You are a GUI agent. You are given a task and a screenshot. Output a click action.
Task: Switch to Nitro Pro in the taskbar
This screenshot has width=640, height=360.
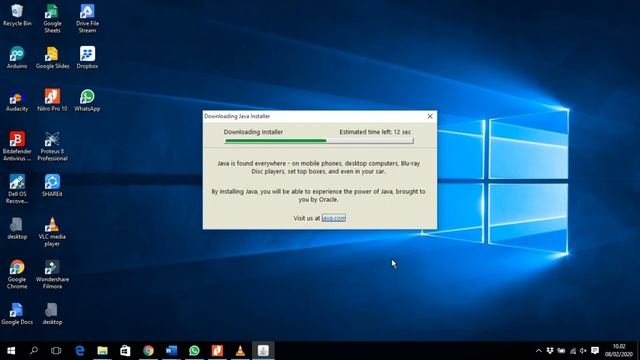pyautogui.click(x=217, y=351)
